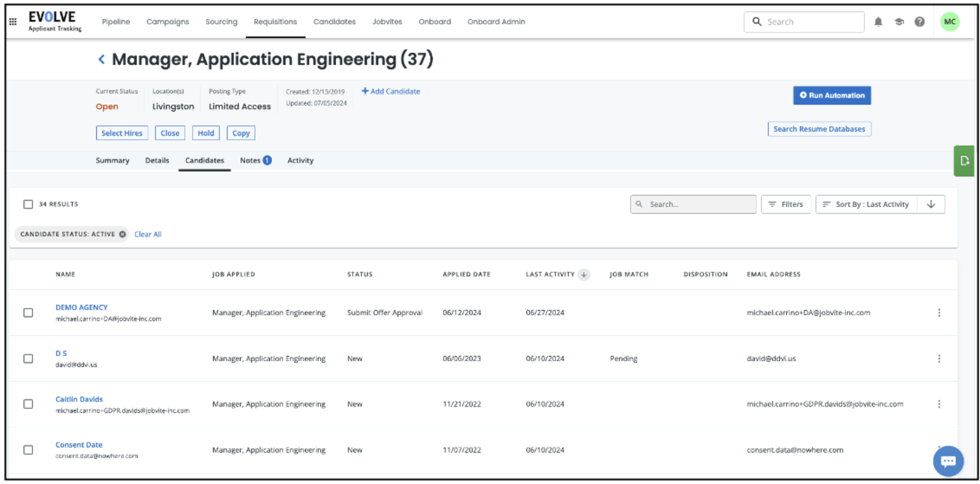Click the green document side tab icon
This screenshot has height=484, width=980.
tap(964, 161)
